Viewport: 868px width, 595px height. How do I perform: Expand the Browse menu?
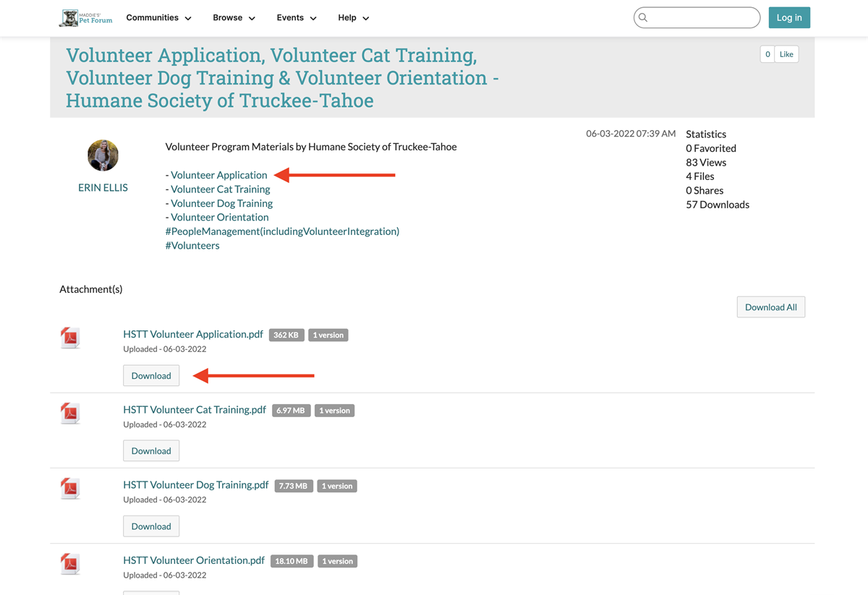coord(234,17)
